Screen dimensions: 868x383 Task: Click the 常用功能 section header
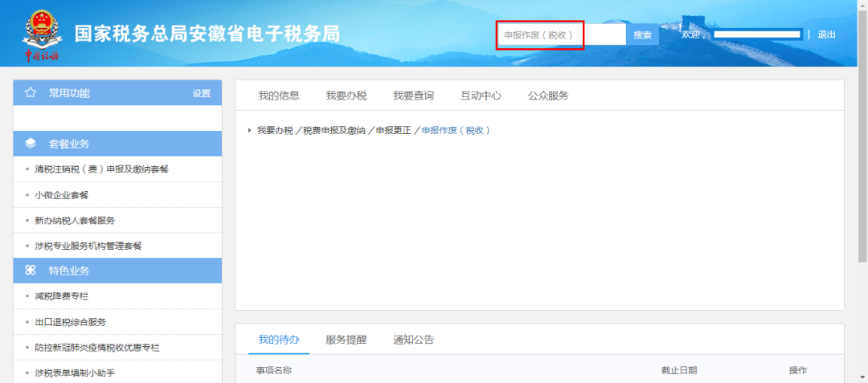pyautogui.click(x=117, y=93)
